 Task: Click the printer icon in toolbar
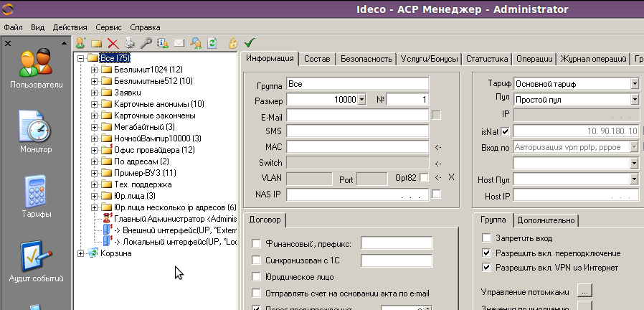click(x=129, y=43)
